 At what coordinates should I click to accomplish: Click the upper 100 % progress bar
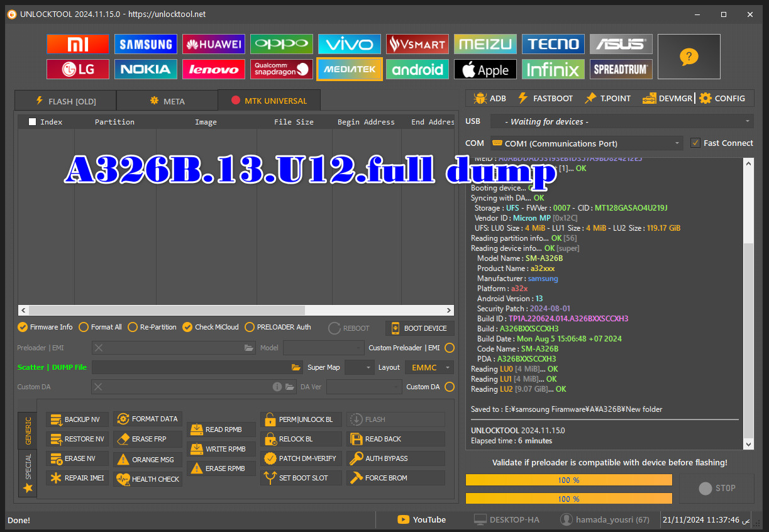click(x=569, y=480)
